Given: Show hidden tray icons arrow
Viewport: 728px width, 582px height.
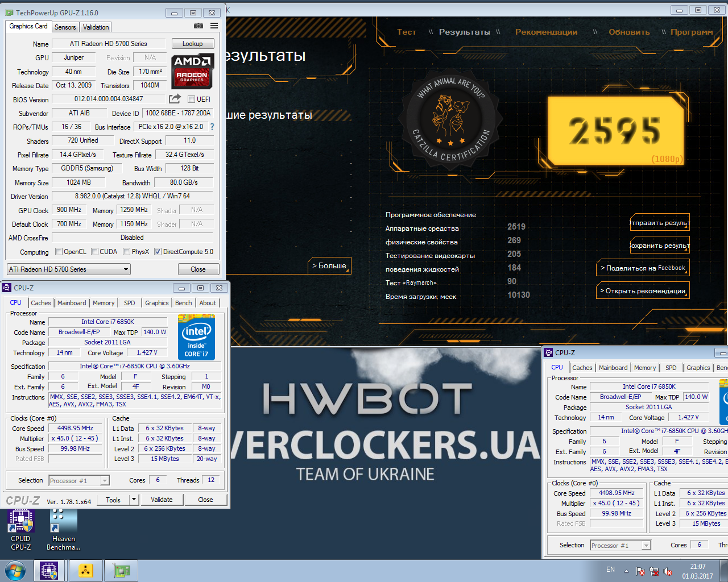Looking at the screenshot, I should (626, 571).
